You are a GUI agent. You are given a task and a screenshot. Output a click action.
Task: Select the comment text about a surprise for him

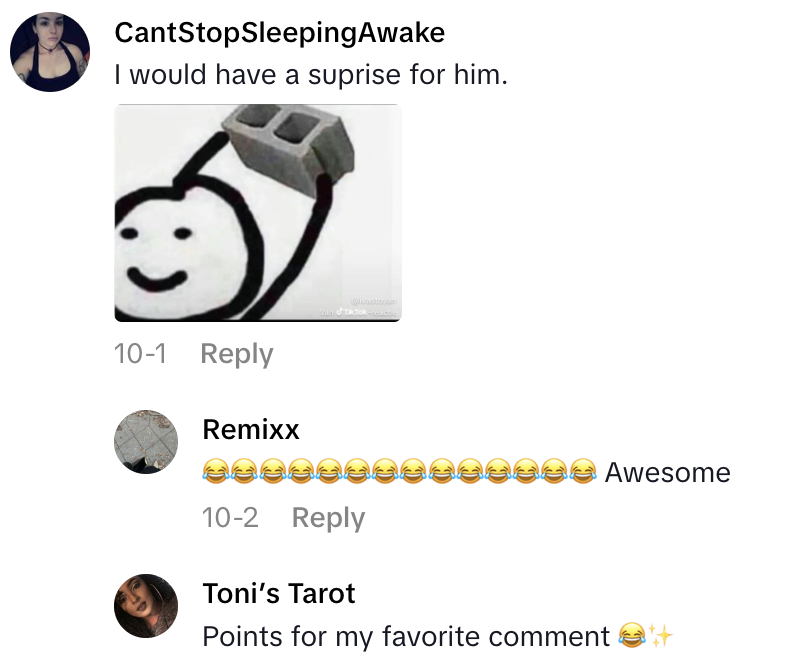(270, 73)
